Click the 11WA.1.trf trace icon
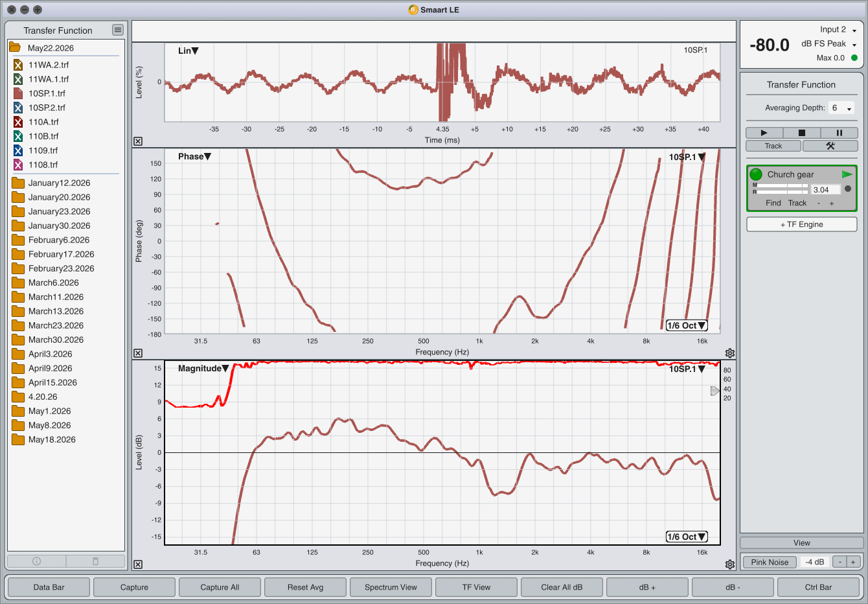 click(x=18, y=79)
